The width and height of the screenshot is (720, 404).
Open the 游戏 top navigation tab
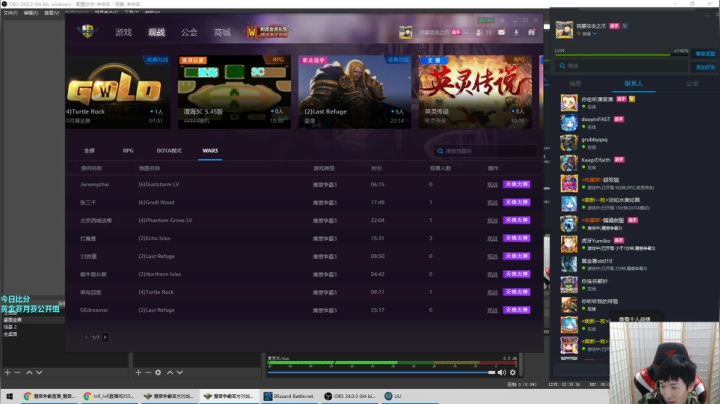(124, 32)
